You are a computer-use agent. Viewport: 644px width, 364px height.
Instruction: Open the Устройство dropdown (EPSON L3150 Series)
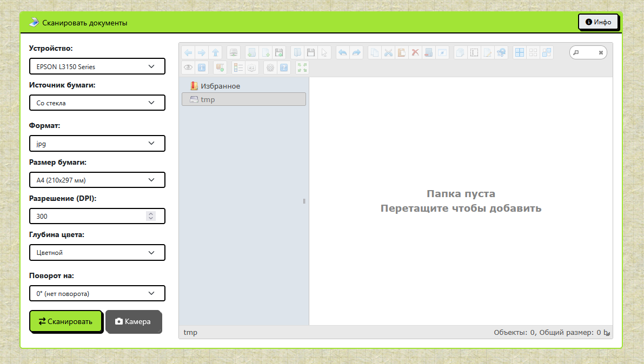[97, 67]
